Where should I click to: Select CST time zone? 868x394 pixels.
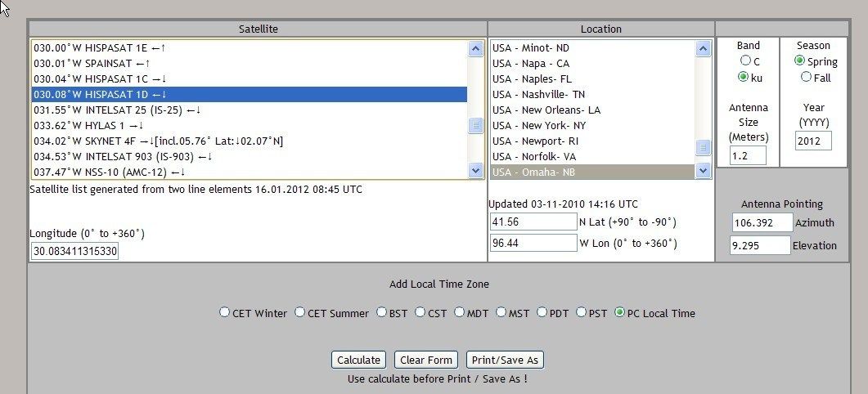point(421,312)
